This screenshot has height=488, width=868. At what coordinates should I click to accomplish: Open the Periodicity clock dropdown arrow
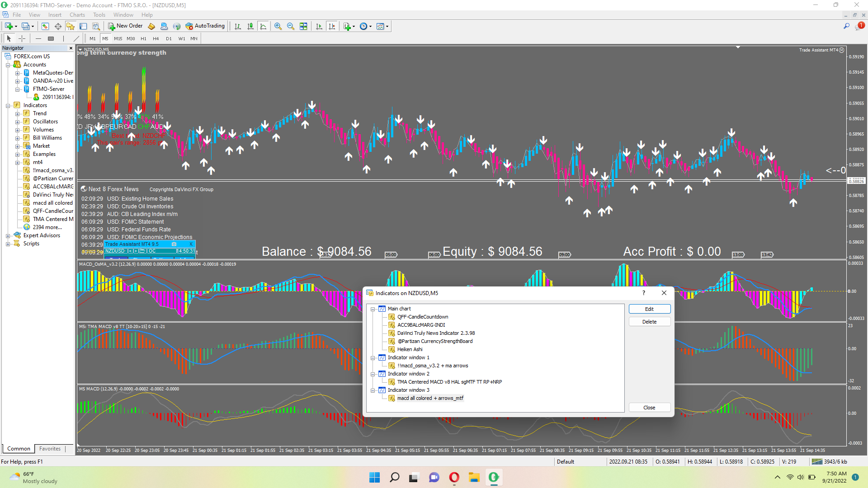pyautogui.click(x=371, y=26)
